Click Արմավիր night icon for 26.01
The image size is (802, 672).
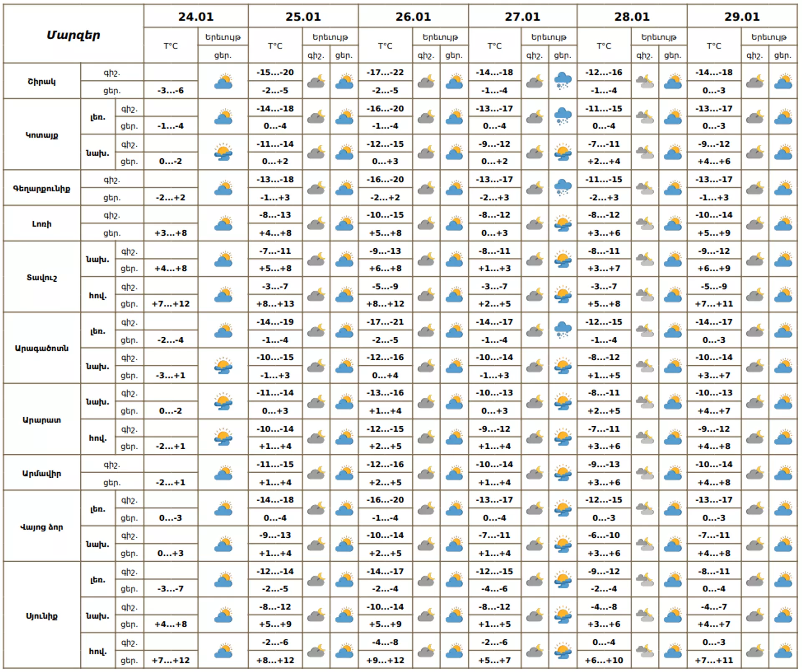[x=426, y=473]
